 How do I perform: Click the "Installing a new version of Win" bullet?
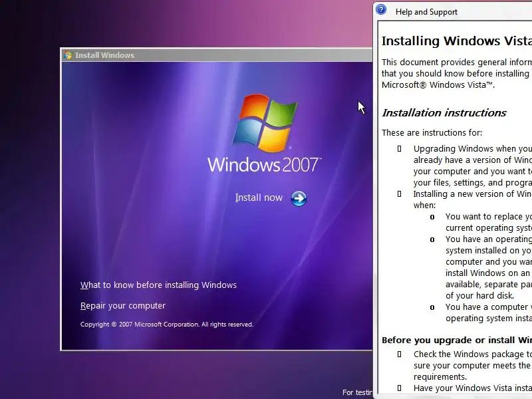click(472, 194)
